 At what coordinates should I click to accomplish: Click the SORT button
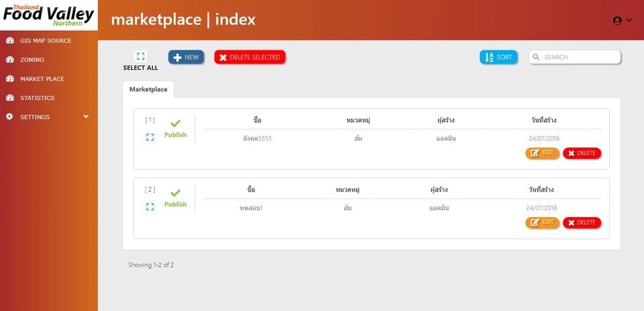[x=498, y=58]
